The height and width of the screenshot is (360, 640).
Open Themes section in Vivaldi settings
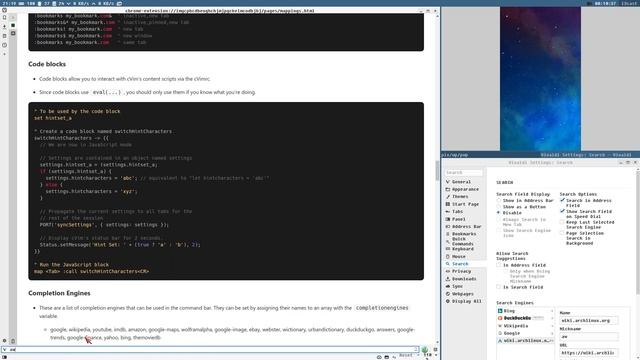point(460,196)
